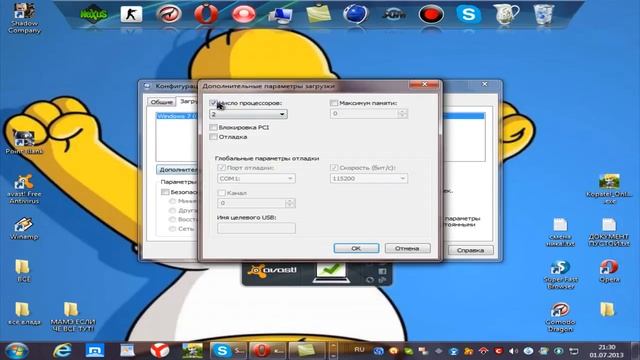Open avast! Free Antivirus desktop shortcut
The height and width of the screenshot is (360, 640).
pyautogui.click(x=24, y=189)
